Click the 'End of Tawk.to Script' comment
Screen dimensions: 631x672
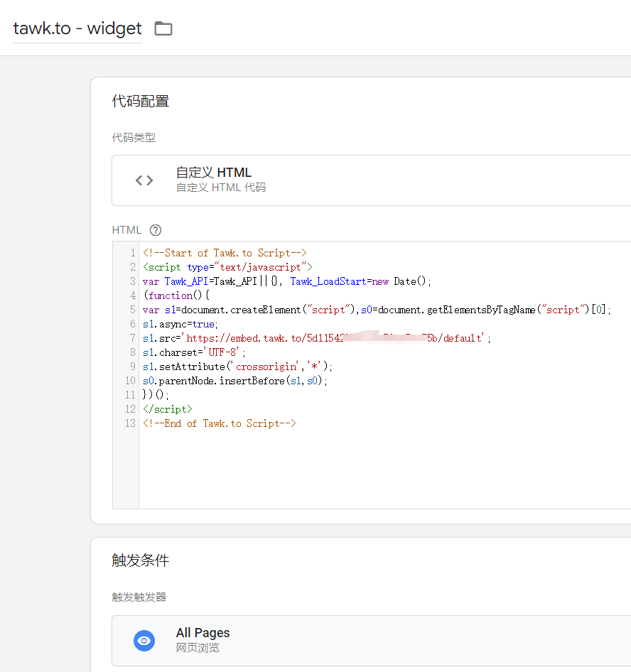[x=219, y=423]
